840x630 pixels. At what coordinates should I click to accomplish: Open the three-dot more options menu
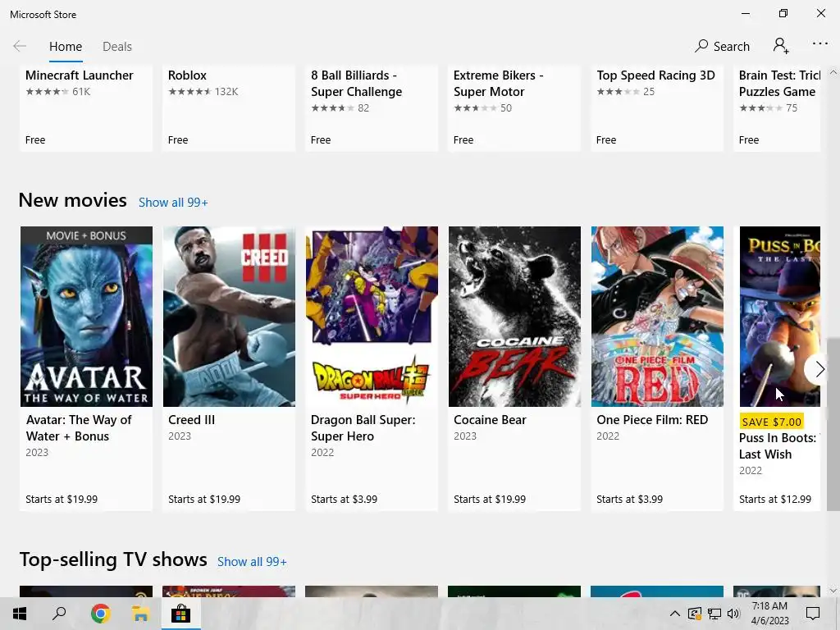(820, 44)
